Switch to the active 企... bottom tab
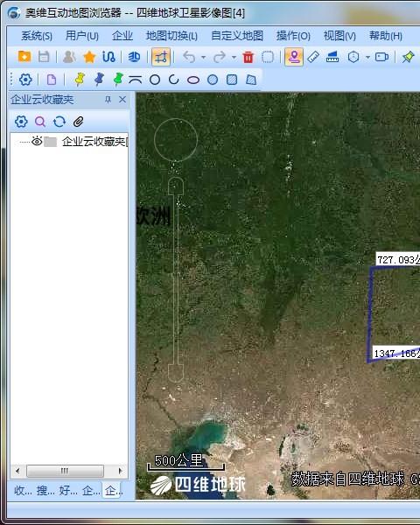This screenshot has width=420, height=525. [113, 491]
